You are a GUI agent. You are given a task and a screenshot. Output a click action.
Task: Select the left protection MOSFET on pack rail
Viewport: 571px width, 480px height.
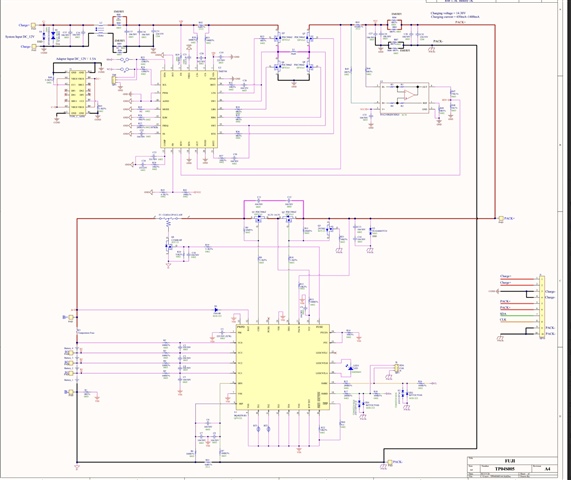(259, 219)
